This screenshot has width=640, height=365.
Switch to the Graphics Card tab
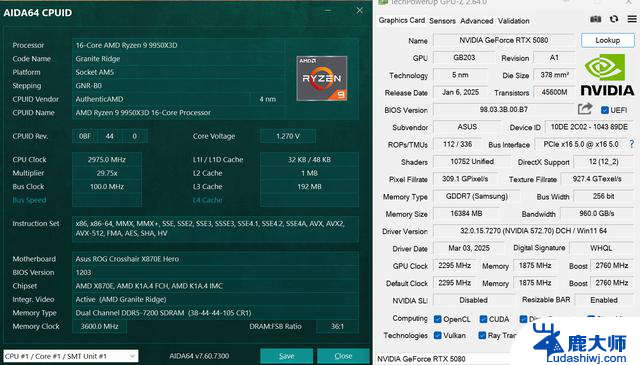pyautogui.click(x=402, y=20)
